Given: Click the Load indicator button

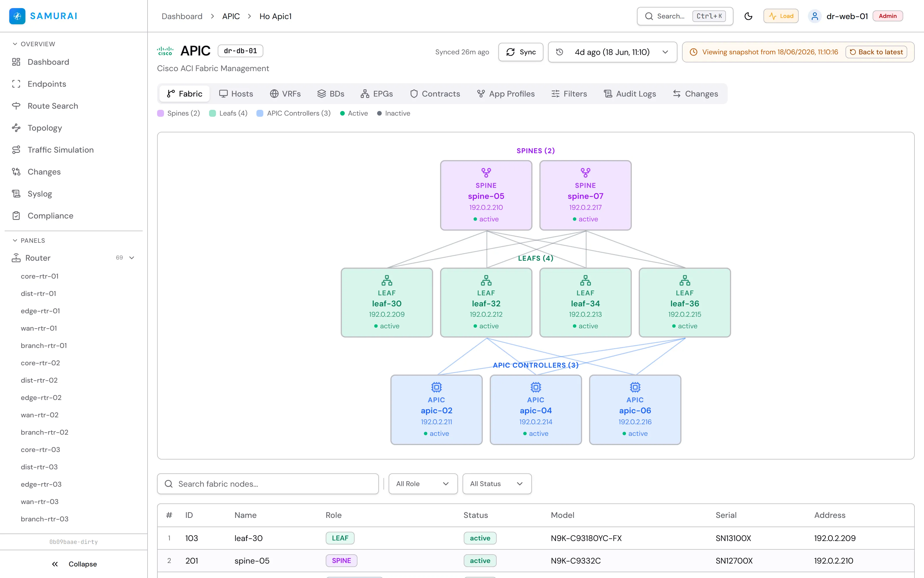Looking at the screenshot, I should (781, 16).
